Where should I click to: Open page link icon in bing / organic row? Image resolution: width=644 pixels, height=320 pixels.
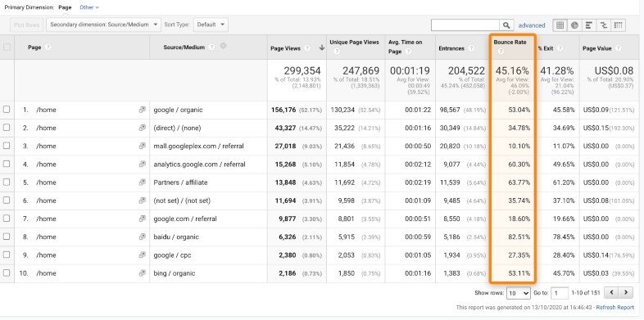[x=142, y=273]
